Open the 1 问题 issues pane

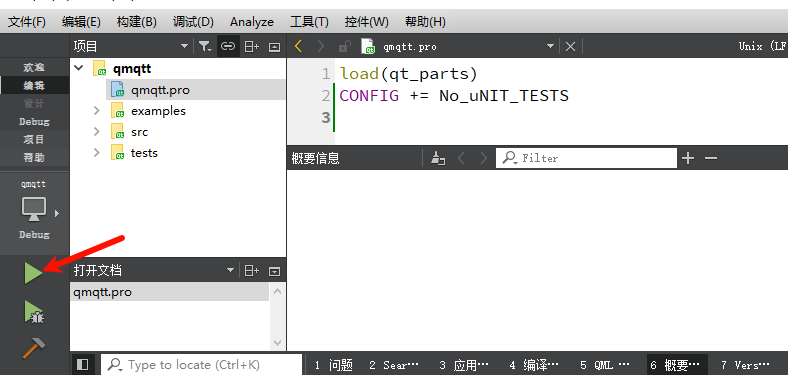pos(333,365)
